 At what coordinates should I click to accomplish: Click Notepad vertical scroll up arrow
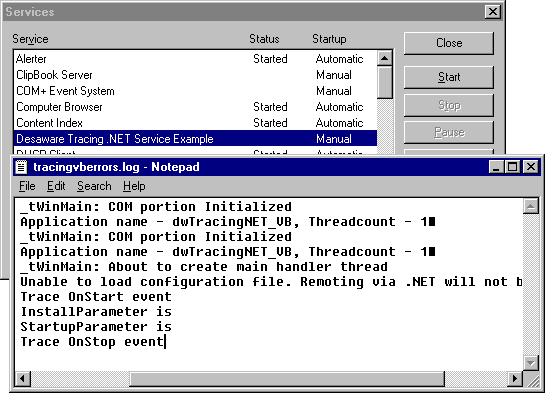(531, 206)
